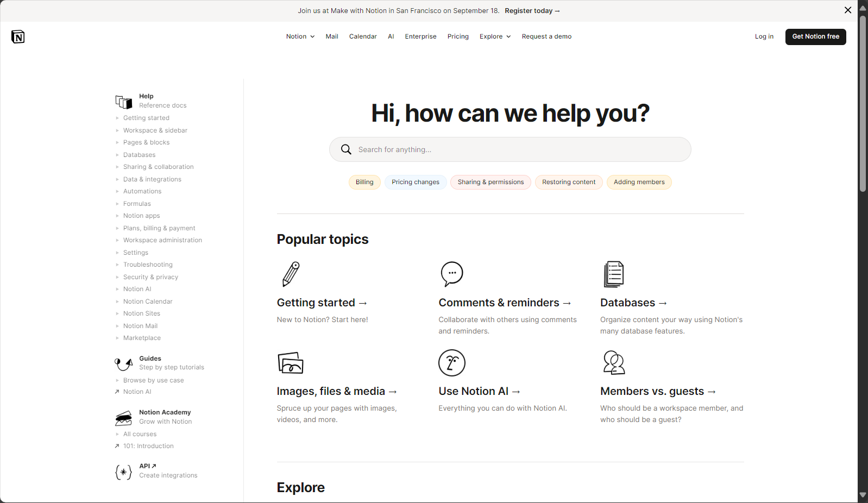The height and width of the screenshot is (503, 868).
Task: Click the Notion Academy icon in sidebar
Action: coord(123,418)
